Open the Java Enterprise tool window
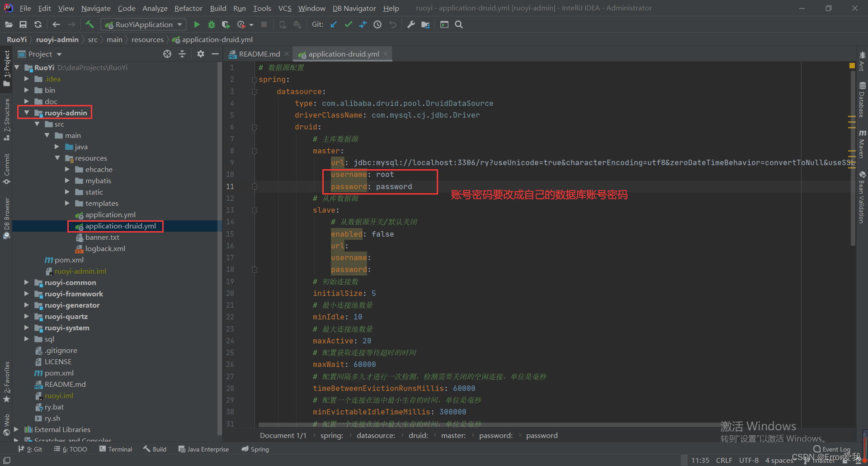 point(203,449)
